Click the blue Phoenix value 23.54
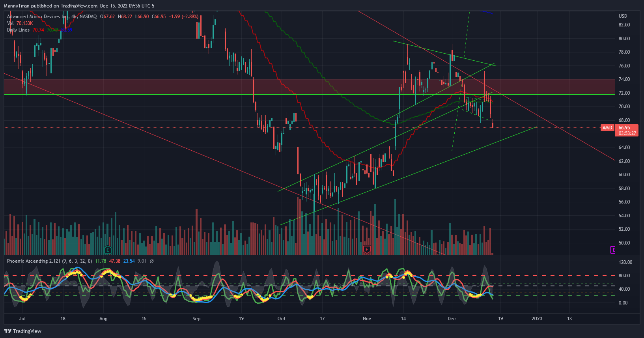The height and width of the screenshot is (338, 644). click(129, 261)
